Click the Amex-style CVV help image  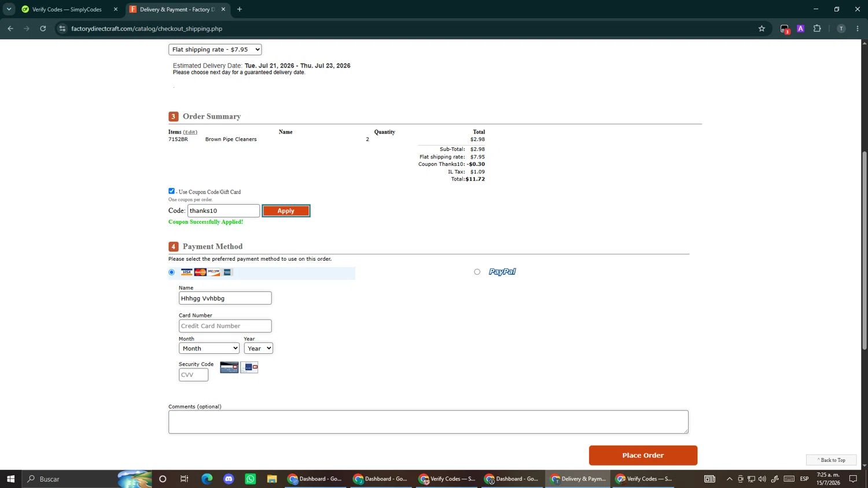[x=249, y=367]
